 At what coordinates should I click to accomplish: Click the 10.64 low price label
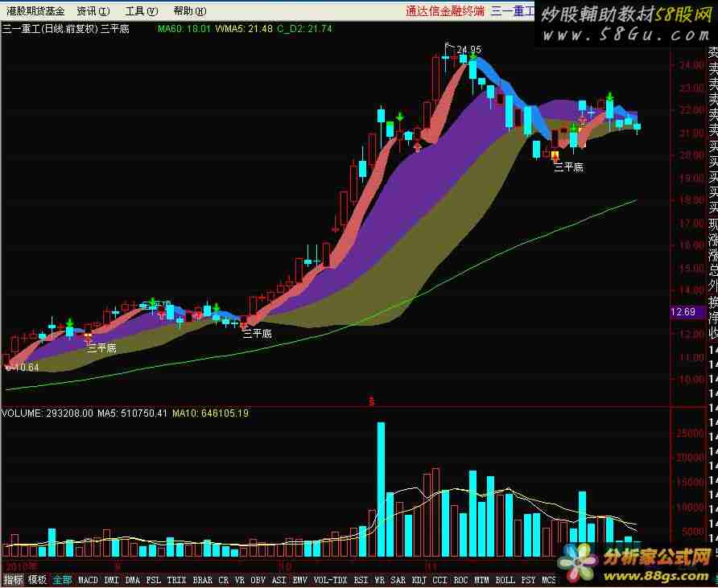click(26, 368)
